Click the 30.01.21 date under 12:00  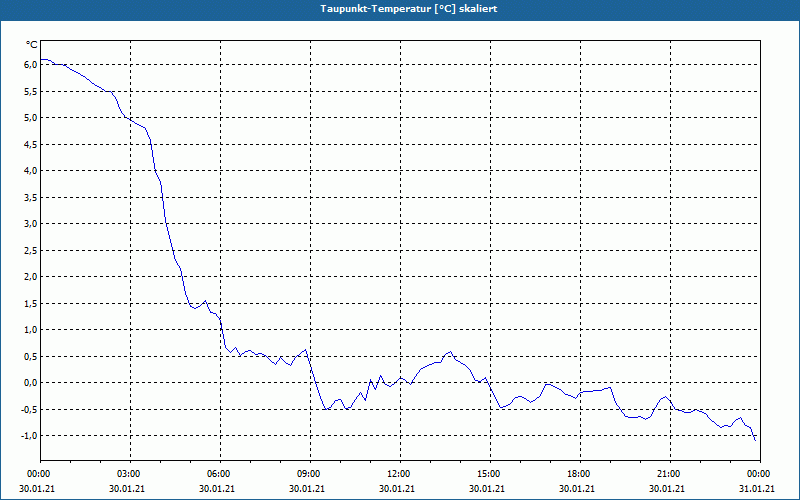coord(397,489)
